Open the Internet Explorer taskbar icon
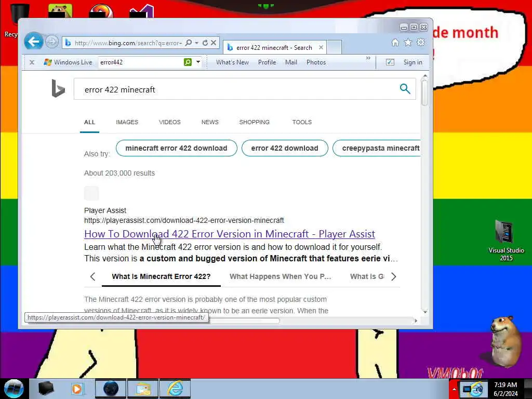 coord(176,389)
